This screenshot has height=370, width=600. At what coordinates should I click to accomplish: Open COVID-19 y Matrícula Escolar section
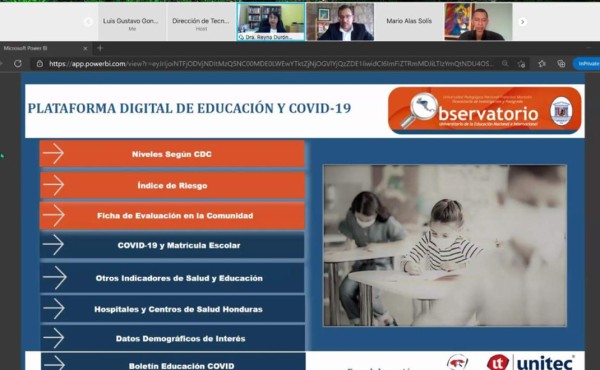click(172, 245)
